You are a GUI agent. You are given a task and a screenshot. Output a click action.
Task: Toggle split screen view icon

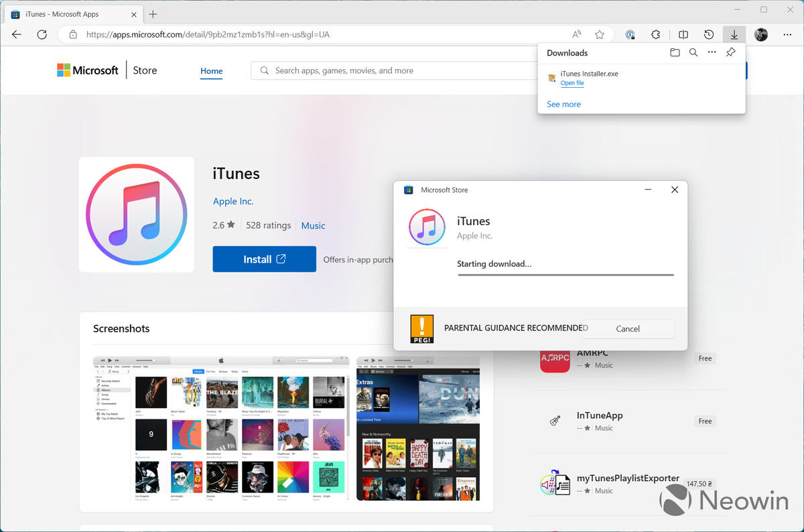tap(683, 35)
